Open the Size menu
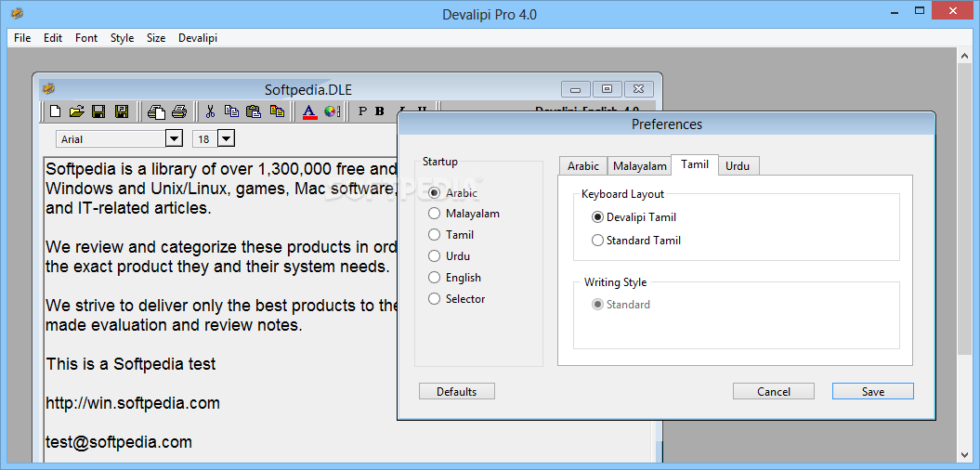 pos(156,37)
